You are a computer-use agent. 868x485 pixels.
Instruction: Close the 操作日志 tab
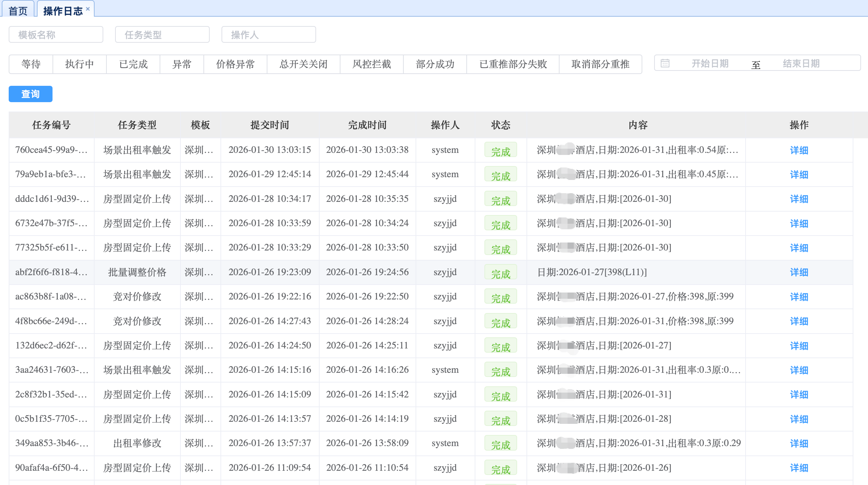(88, 9)
